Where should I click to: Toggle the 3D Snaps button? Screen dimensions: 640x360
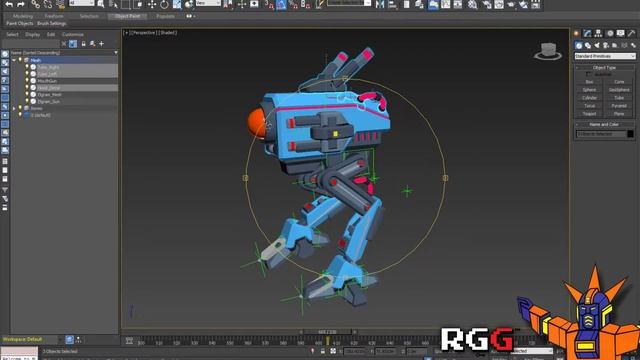point(269,4)
